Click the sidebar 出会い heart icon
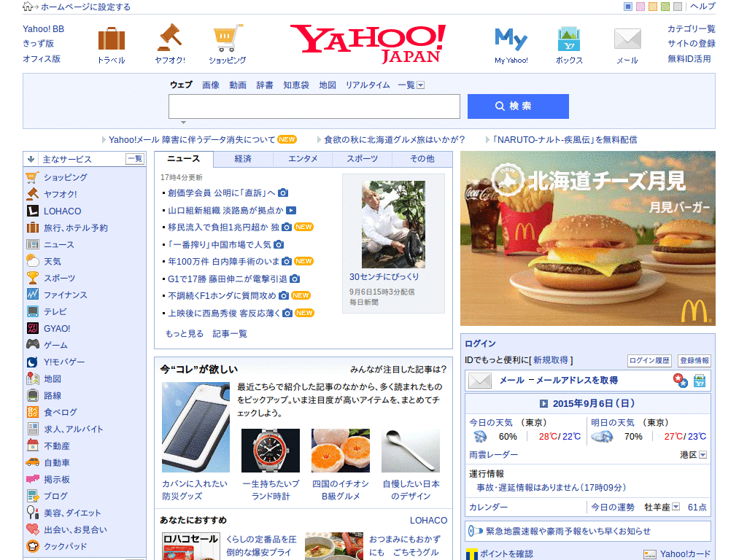The height and width of the screenshot is (560, 747). tap(32, 529)
